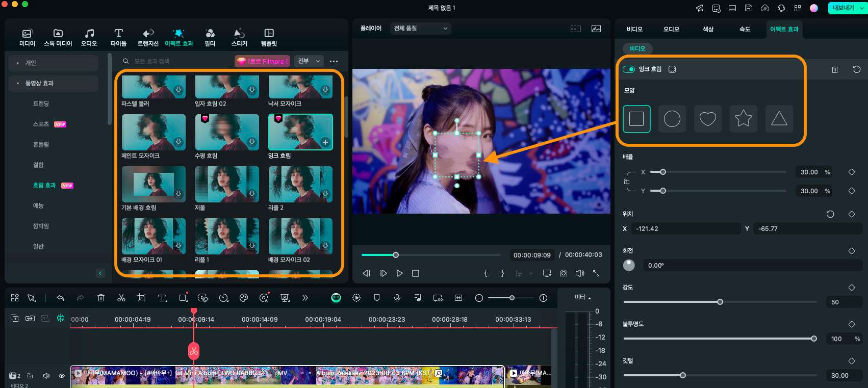Select the triangle mask shape
The height and width of the screenshot is (388, 868).
pos(779,119)
